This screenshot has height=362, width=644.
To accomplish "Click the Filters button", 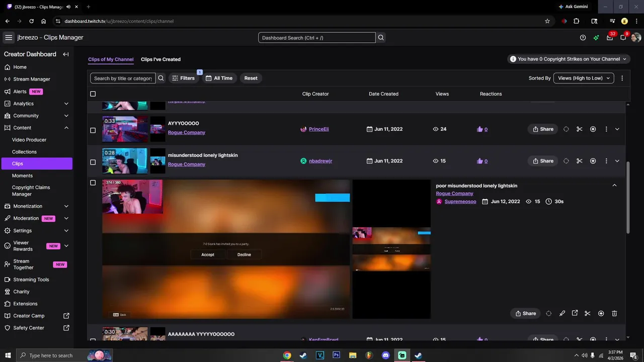I will click(183, 78).
